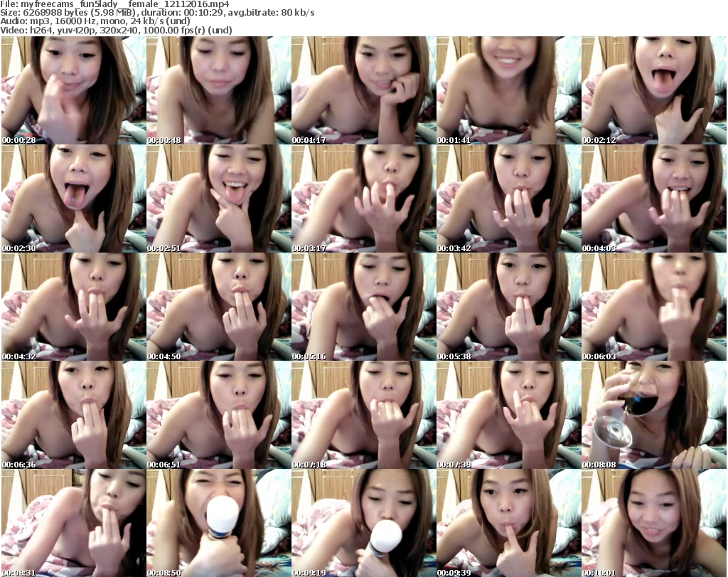Select the thumbnail stamped 00:00:28
The width and height of the screenshot is (728, 577).
[x=73, y=90]
